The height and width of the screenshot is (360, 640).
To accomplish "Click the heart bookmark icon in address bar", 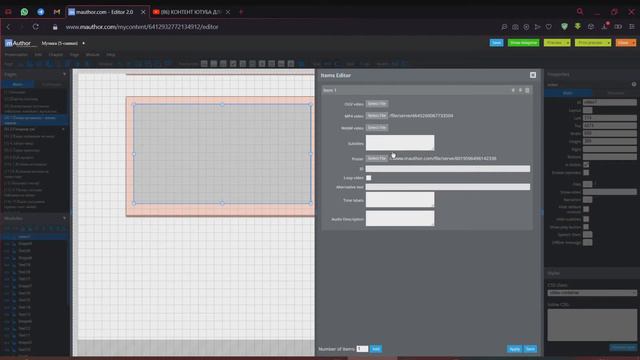I will [549, 27].
